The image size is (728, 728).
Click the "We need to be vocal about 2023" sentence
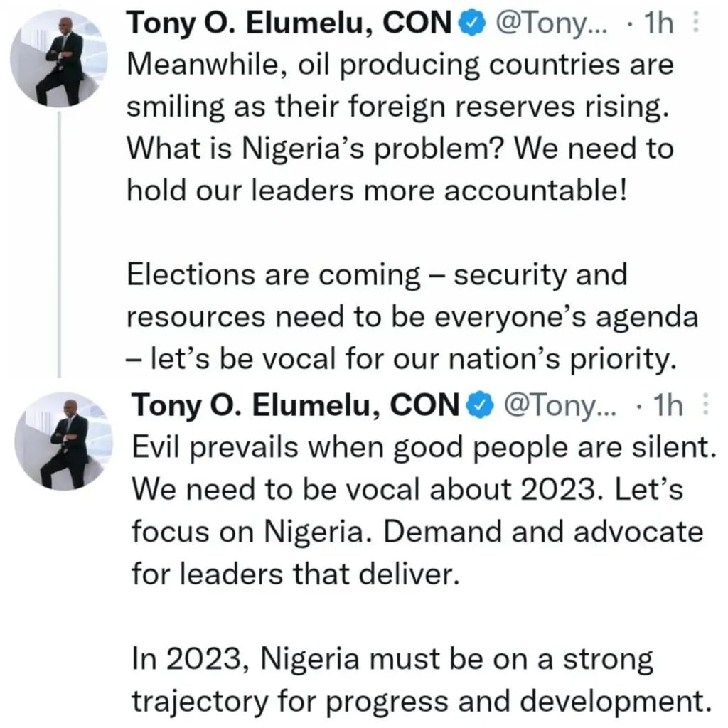[x=363, y=491]
